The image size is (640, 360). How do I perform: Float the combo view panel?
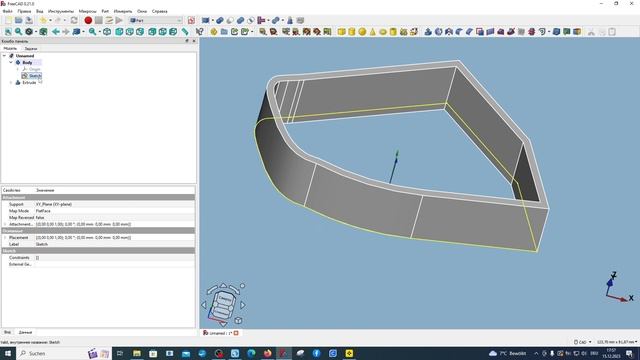pyautogui.click(x=187, y=41)
